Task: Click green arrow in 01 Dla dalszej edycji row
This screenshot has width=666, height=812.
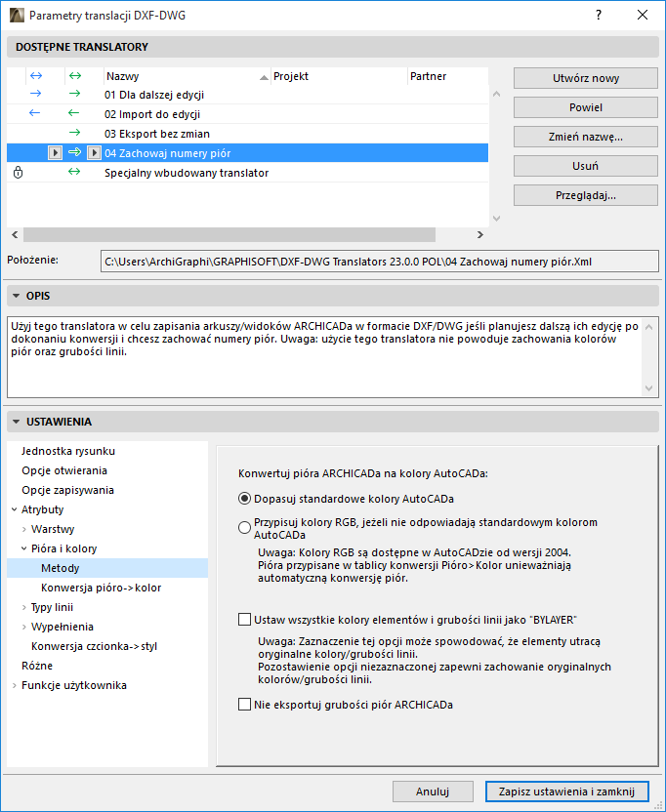Action: 74,94
